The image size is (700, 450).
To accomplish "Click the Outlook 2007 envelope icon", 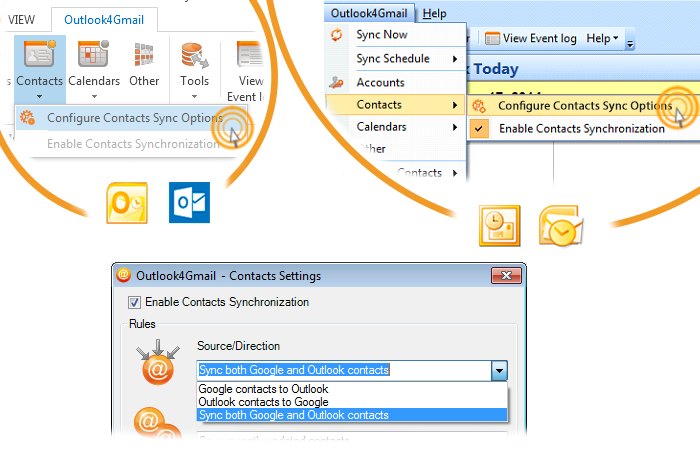I will pyautogui.click(x=561, y=225).
